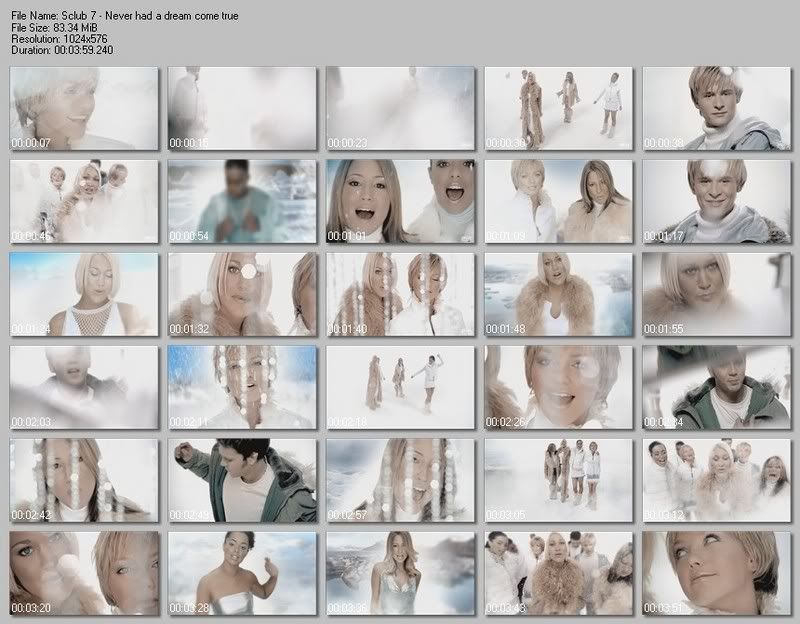The image size is (800, 624).
Task: Open the group frame at 00:03:43
Action: (x=559, y=573)
